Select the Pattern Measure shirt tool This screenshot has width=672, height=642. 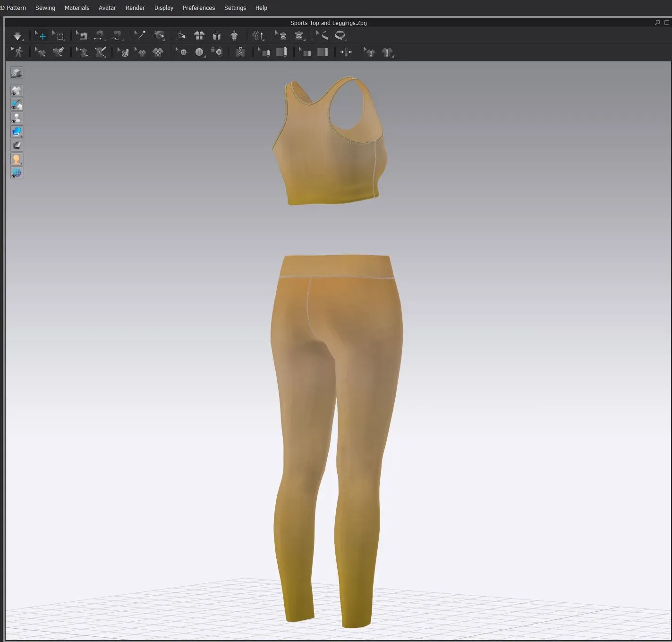387,52
